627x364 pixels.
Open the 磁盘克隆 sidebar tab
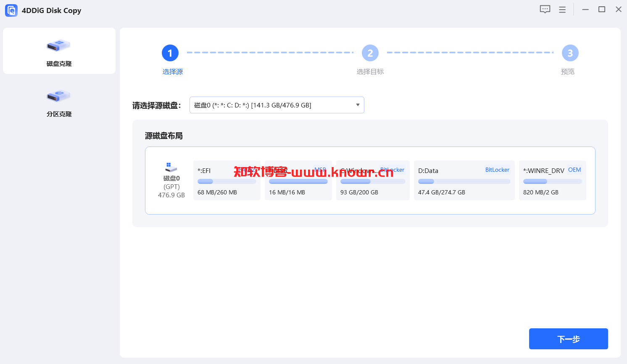pyautogui.click(x=59, y=51)
